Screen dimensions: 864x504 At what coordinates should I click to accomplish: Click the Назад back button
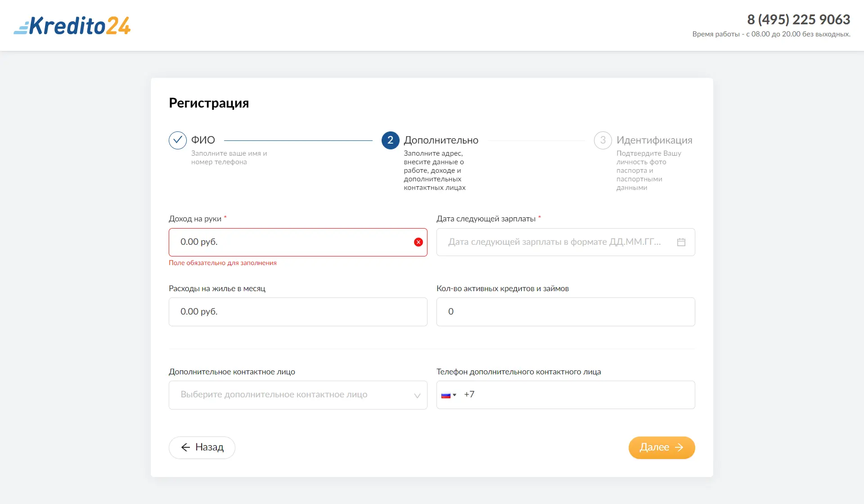tap(202, 448)
